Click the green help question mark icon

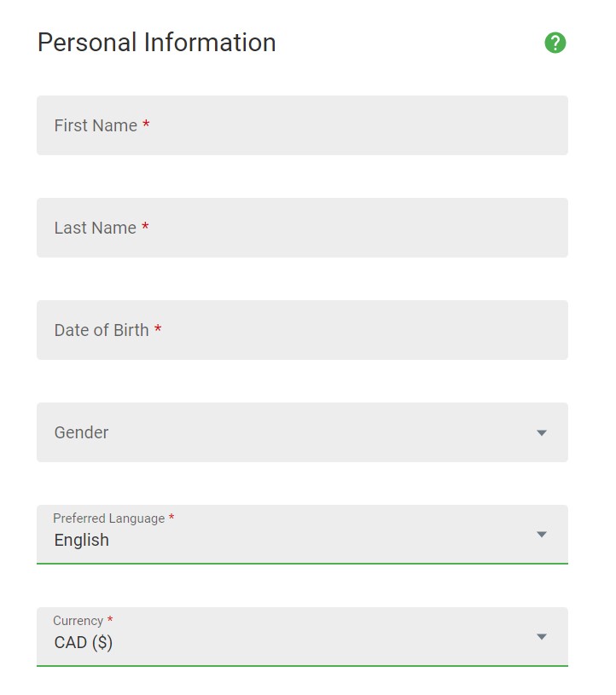(x=555, y=43)
